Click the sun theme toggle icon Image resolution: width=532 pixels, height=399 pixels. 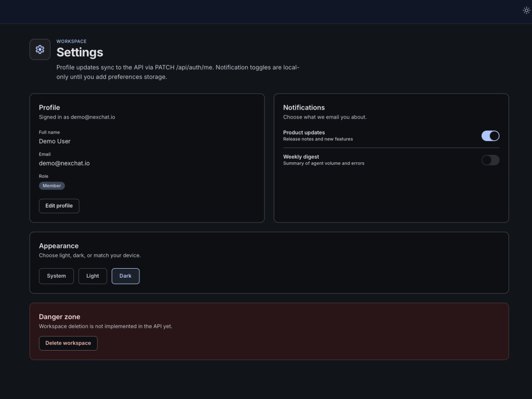point(526,11)
